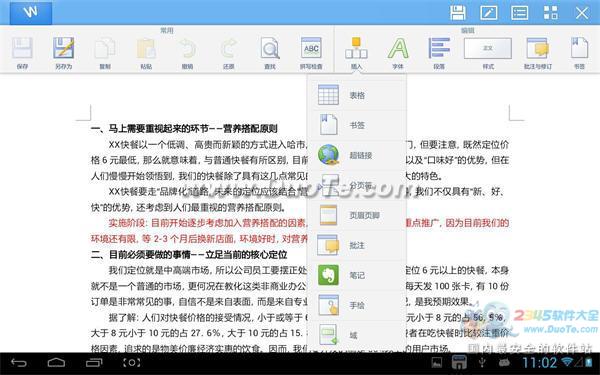This screenshot has width=600, height=375.
Task: Tap the Android back navigation button
Action: point(19,362)
